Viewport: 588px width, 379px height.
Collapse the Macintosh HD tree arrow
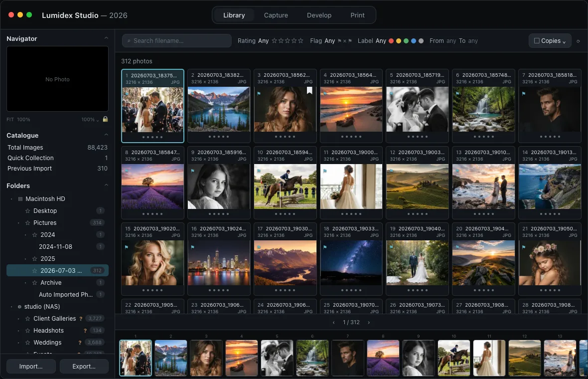tap(11, 199)
